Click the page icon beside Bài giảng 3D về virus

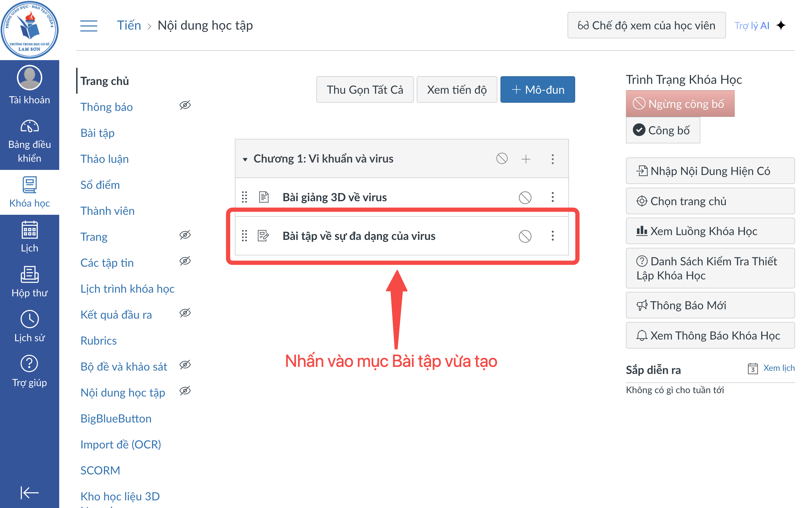click(264, 197)
